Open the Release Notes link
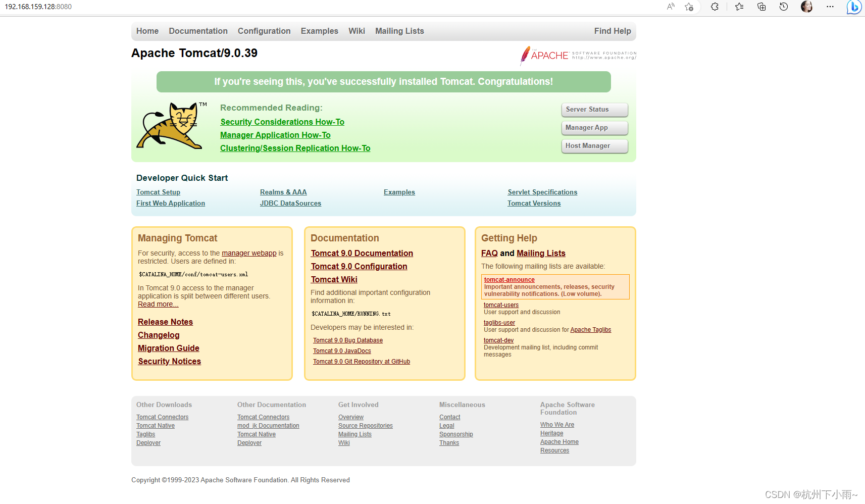 pyautogui.click(x=165, y=322)
